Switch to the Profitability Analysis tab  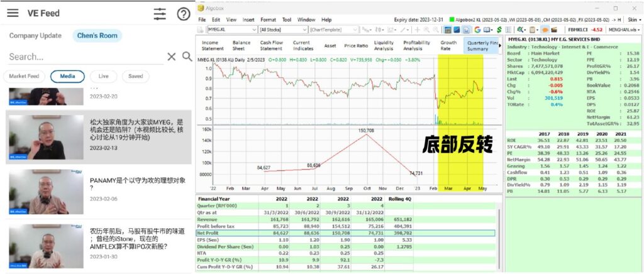pyautogui.click(x=416, y=45)
